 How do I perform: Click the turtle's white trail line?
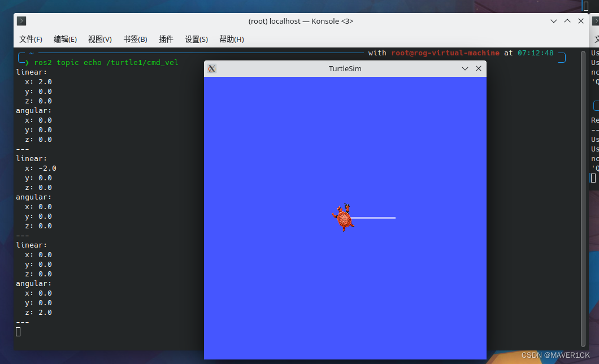click(x=373, y=218)
